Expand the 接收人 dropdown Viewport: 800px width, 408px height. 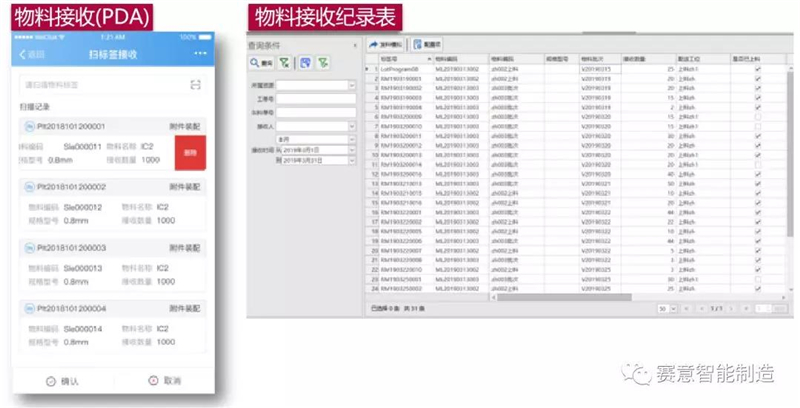(351, 127)
